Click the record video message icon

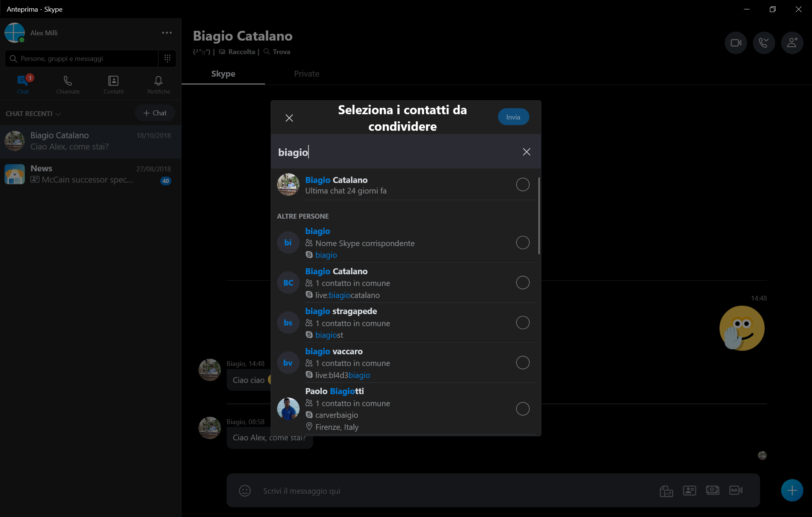[736, 490]
